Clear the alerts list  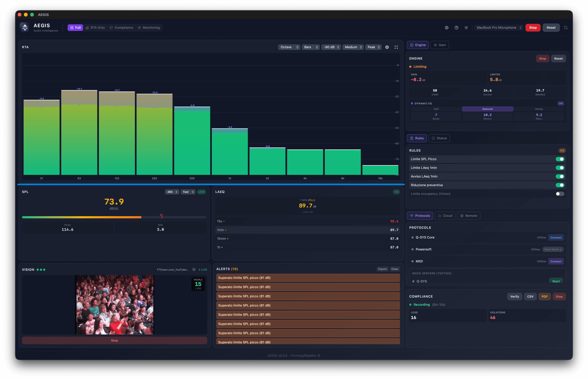tap(395, 269)
